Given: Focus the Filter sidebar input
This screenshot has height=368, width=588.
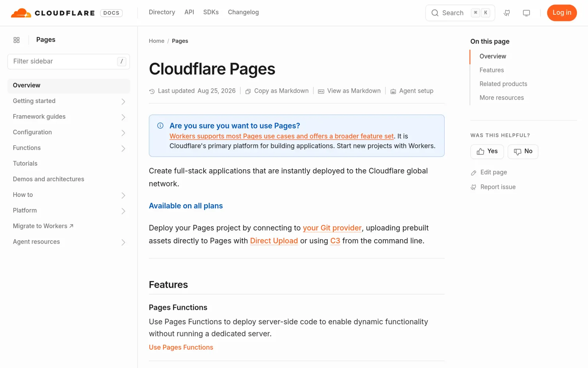Looking at the screenshot, I should click(x=69, y=61).
